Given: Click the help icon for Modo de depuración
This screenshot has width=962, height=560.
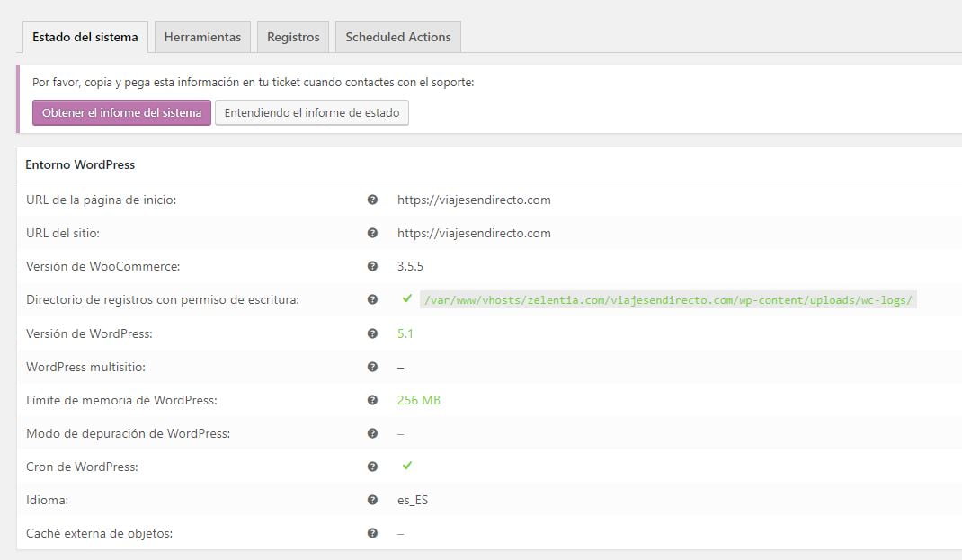Looking at the screenshot, I should tap(373, 433).
